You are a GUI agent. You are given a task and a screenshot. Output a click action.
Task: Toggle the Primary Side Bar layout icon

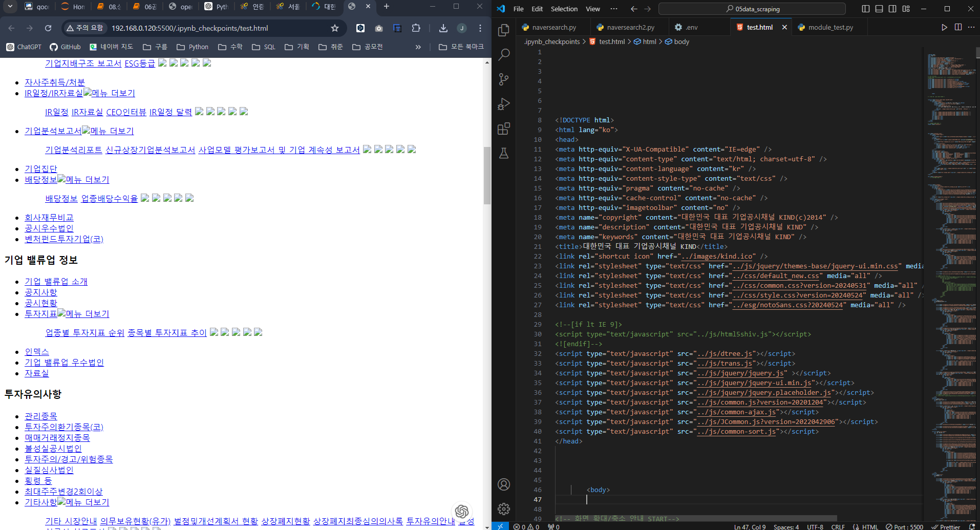[866, 9]
